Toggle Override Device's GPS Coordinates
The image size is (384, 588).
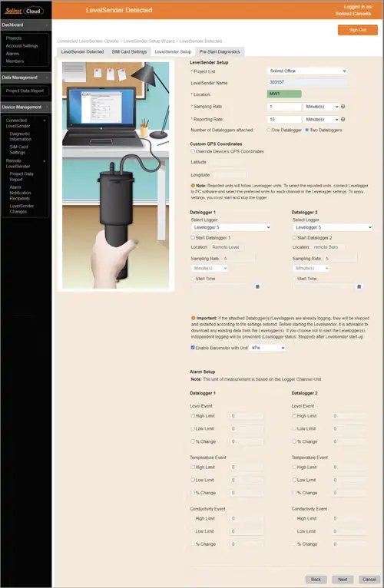coord(193,151)
